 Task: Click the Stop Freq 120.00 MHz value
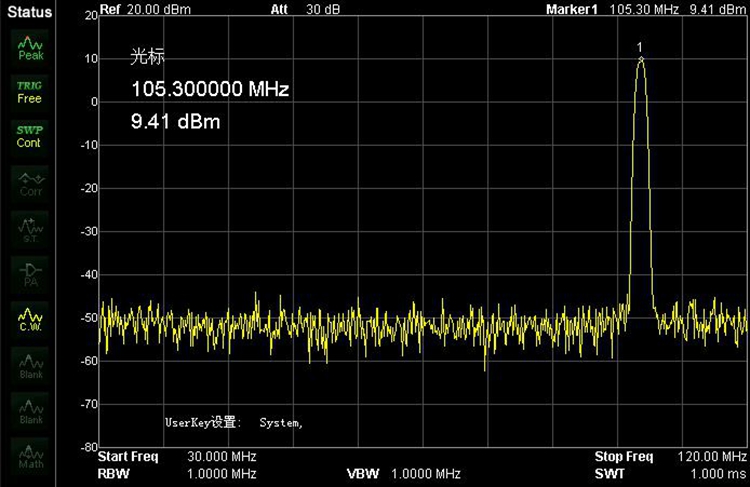(x=706, y=457)
